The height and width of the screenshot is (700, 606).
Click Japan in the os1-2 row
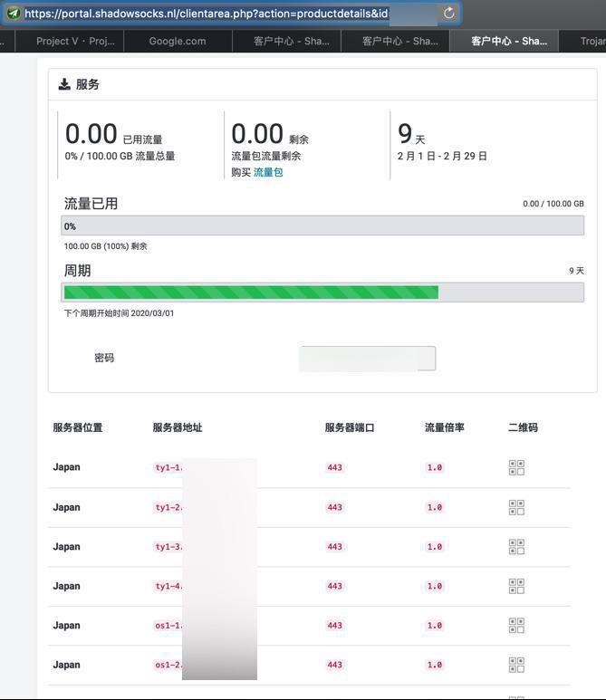tap(66, 665)
